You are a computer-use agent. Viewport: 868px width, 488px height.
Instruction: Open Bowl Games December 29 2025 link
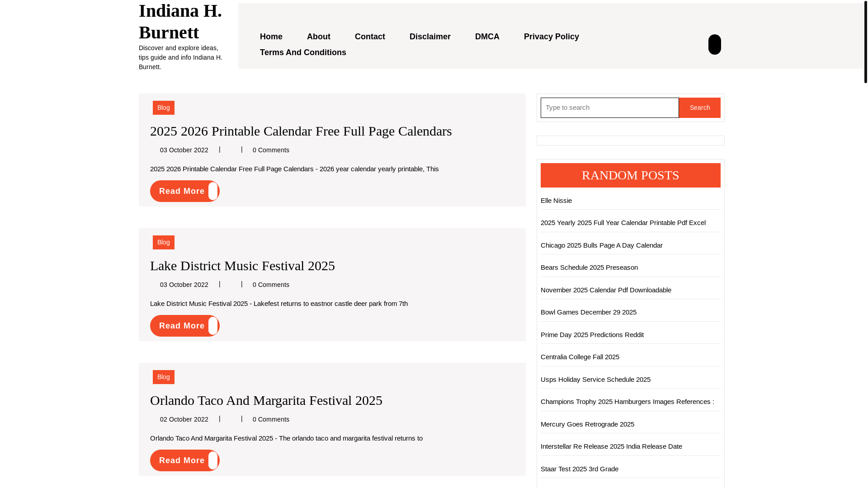coord(588,312)
